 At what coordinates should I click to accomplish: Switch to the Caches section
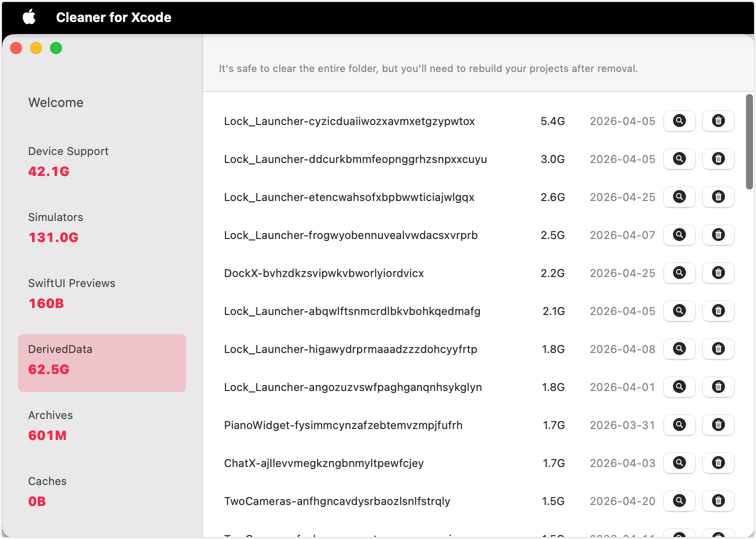(102, 491)
